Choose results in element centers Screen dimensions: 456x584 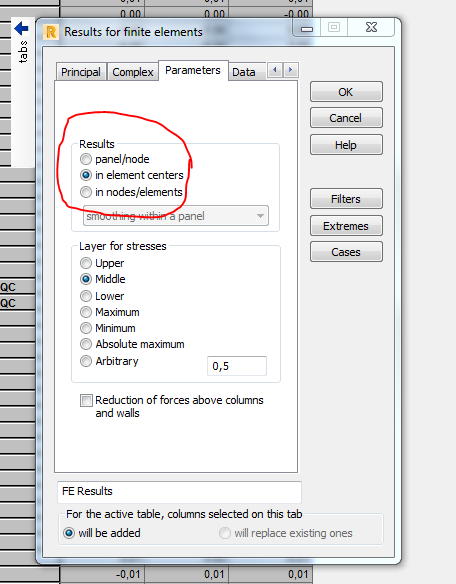(86, 175)
